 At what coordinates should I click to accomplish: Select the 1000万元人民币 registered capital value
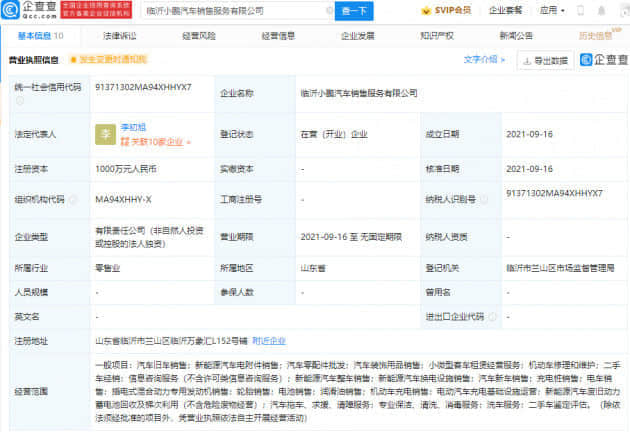[x=126, y=169]
